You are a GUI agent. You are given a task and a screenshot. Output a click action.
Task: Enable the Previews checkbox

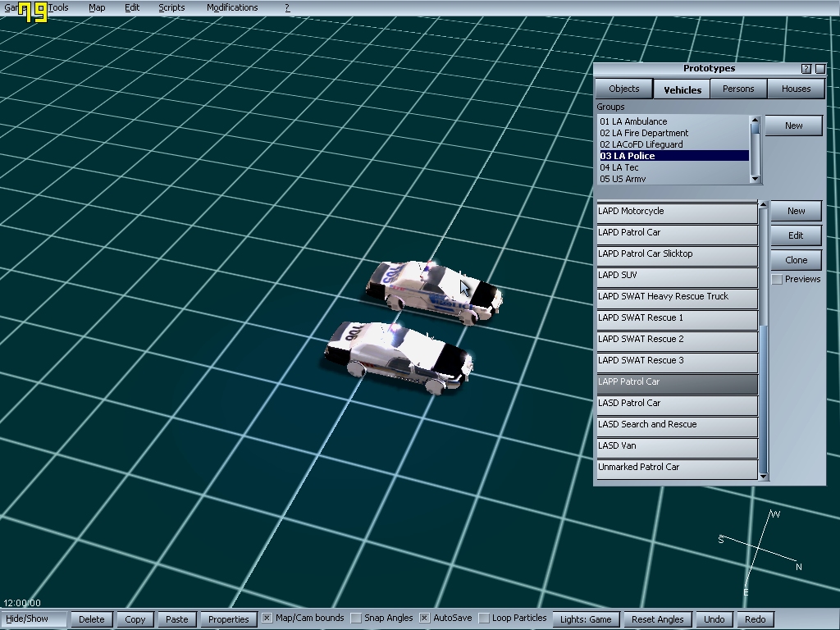pyautogui.click(x=777, y=279)
